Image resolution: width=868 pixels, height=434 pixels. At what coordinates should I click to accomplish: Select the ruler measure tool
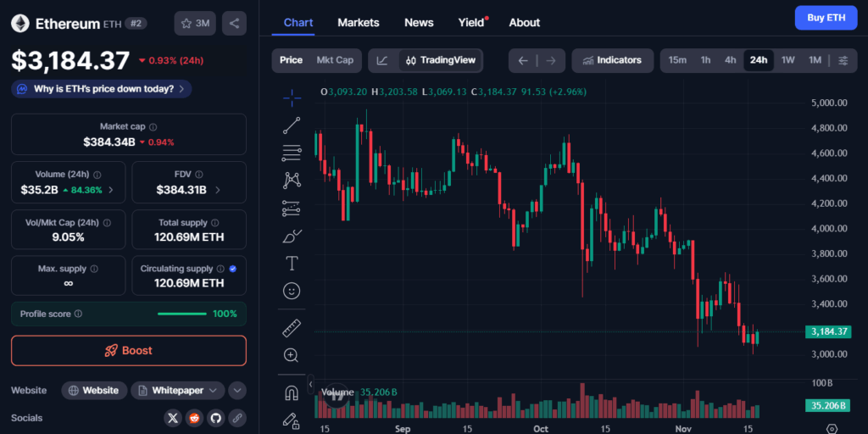tap(292, 328)
